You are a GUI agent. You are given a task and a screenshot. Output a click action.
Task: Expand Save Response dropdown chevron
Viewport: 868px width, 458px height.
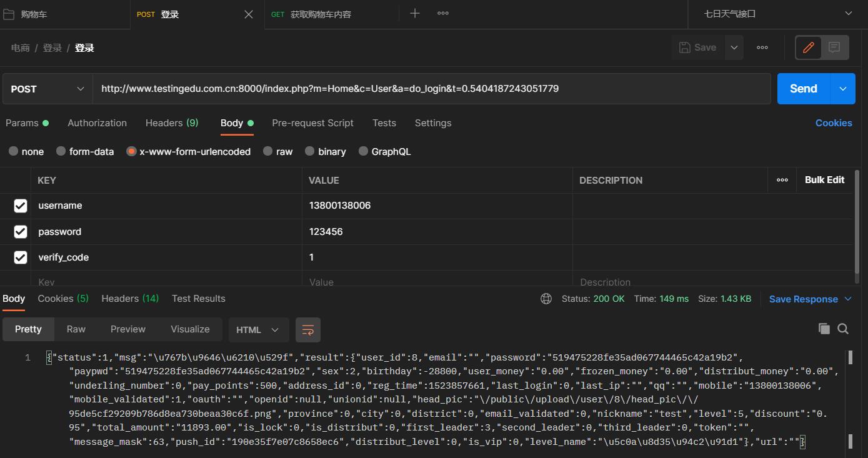[x=848, y=299]
